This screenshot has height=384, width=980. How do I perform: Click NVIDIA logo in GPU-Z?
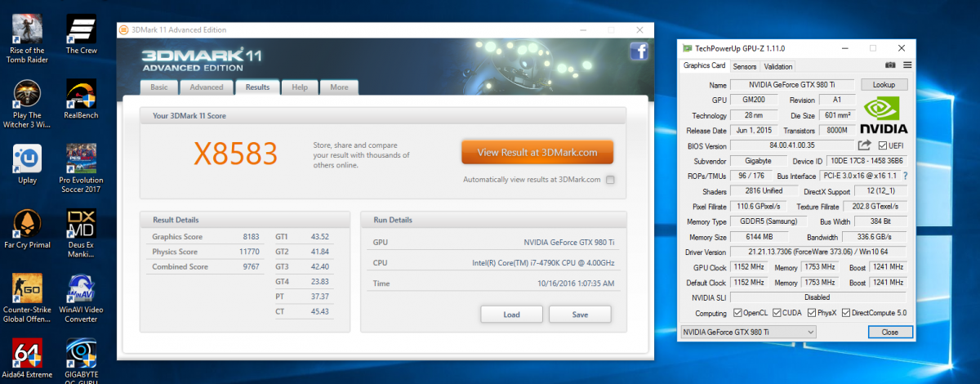coord(885,115)
